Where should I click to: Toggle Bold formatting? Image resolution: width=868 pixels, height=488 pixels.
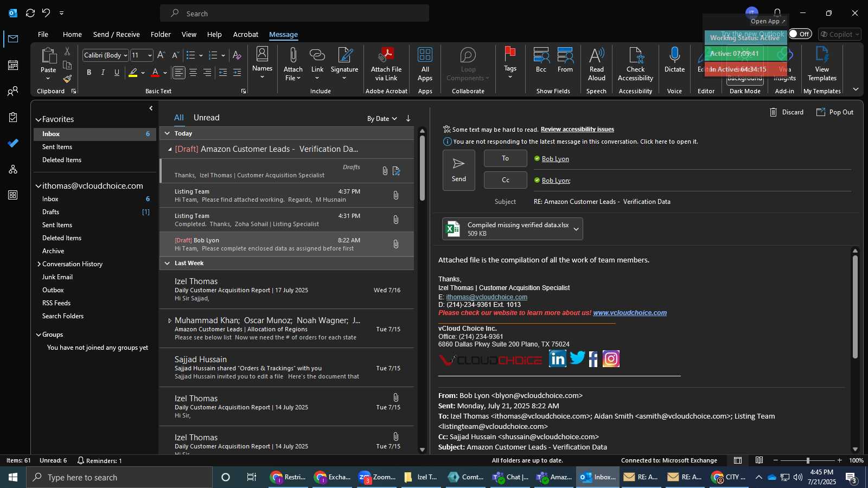pyautogui.click(x=89, y=73)
